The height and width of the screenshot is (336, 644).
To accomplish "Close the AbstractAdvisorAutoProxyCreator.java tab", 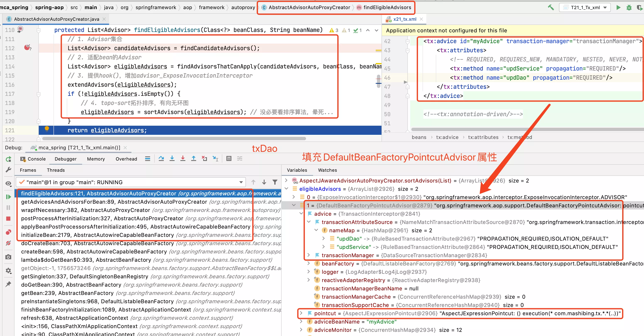I will (104, 19).
